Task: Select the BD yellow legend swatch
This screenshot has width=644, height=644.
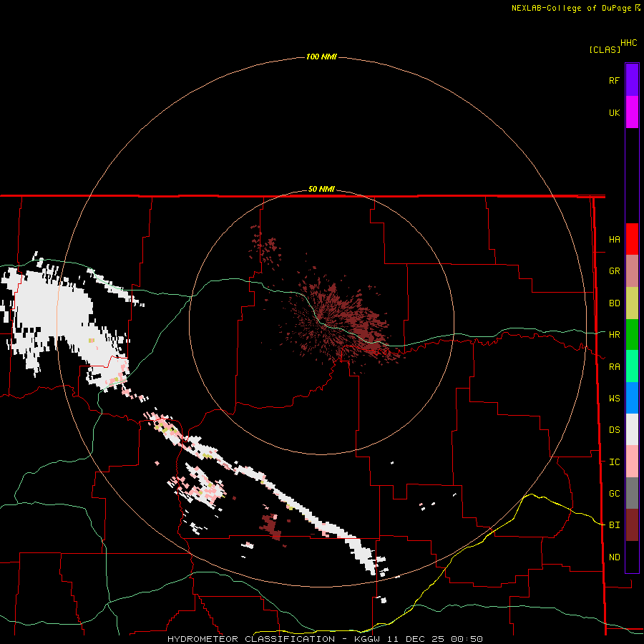Action: click(632, 303)
